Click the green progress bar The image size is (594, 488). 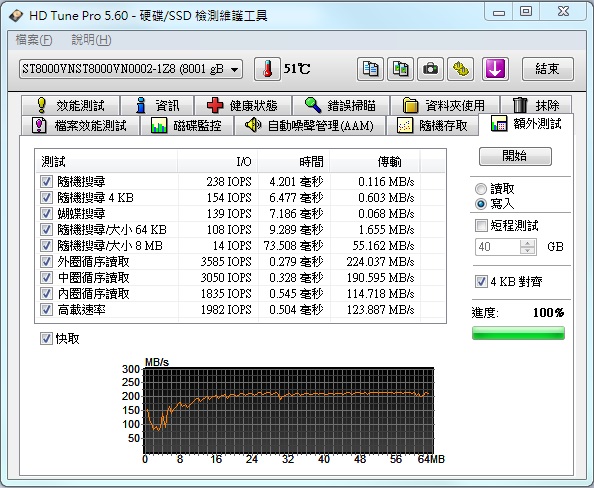(518, 333)
